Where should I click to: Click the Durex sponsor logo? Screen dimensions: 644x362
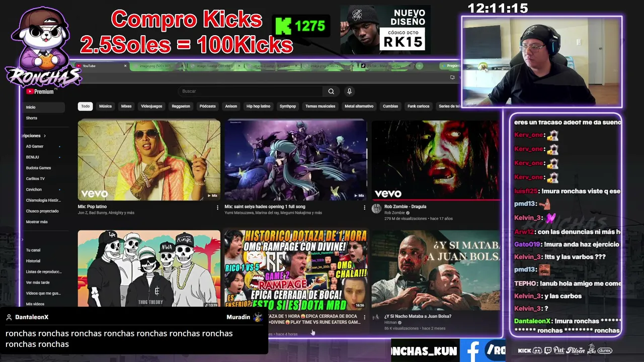605,350
